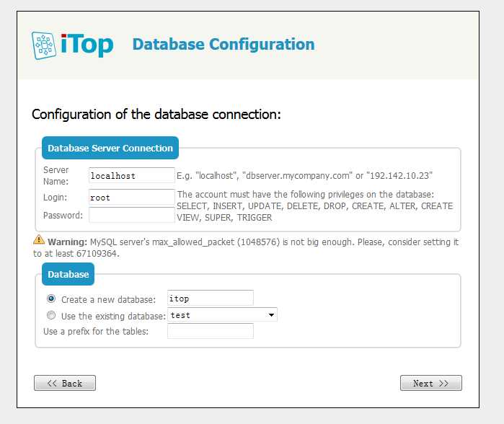Click the empty Password field
This screenshot has height=424, width=504.
pos(132,215)
